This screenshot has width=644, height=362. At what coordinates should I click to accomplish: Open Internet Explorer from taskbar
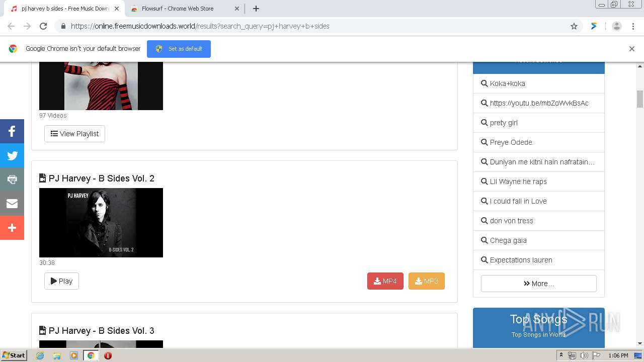click(x=40, y=355)
